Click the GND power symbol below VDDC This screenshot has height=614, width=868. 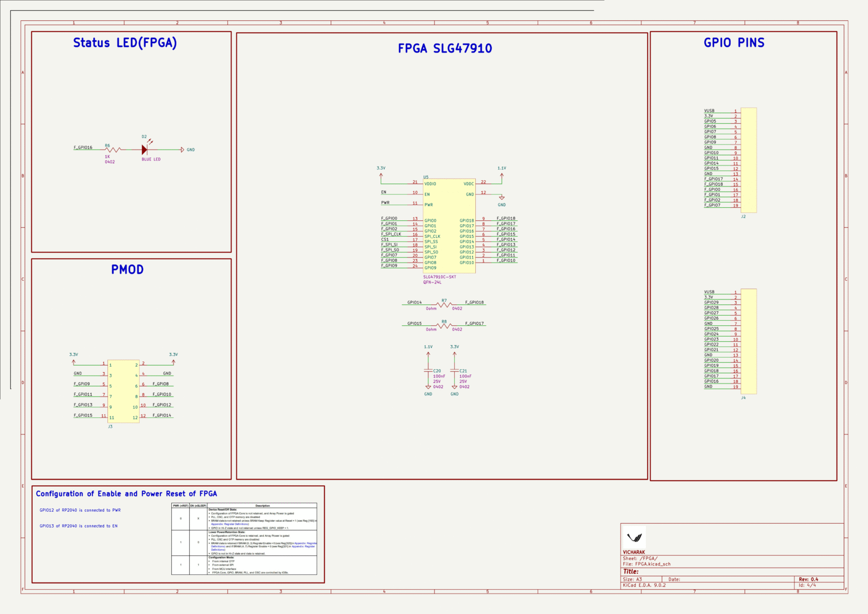point(501,199)
